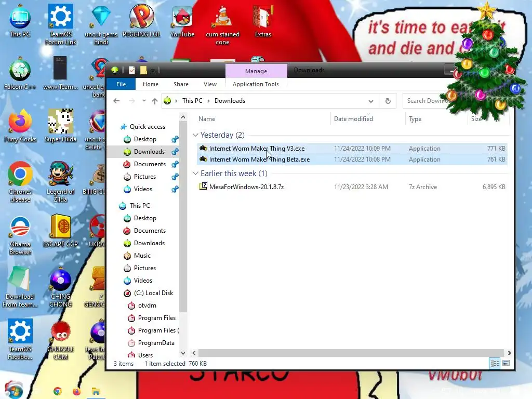Viewport: 532px width, 399px height.
Task: Select the Obama Browser desktop icon
Action: 20,235
